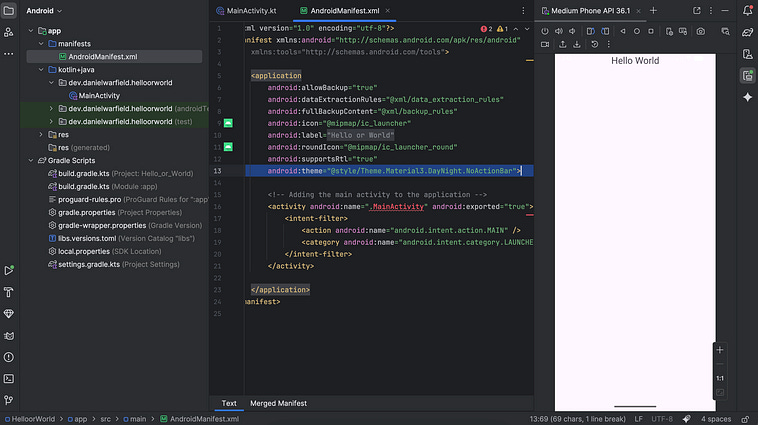This screenshot has height=425, width=758.
Task: Select the AndroidManifest.xml editor tab
Action: (345, 11)
